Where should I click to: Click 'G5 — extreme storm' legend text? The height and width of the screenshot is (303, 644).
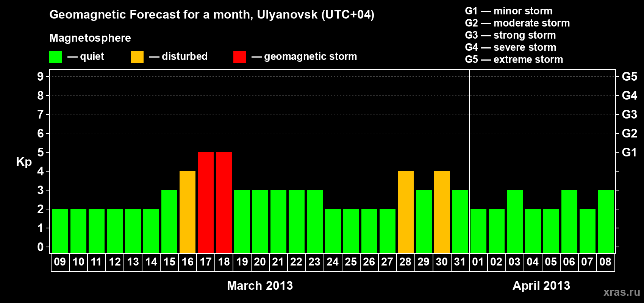click(x=514, y=59)
